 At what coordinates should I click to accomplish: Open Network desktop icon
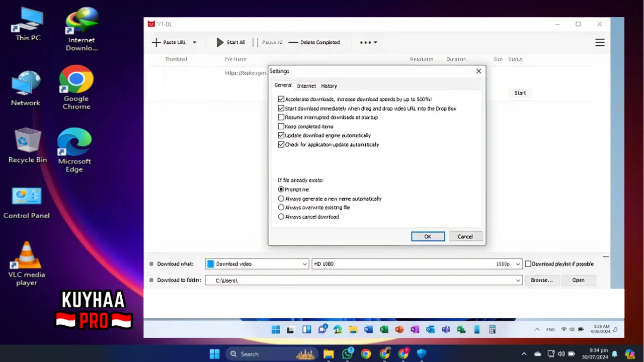(26, 88)
